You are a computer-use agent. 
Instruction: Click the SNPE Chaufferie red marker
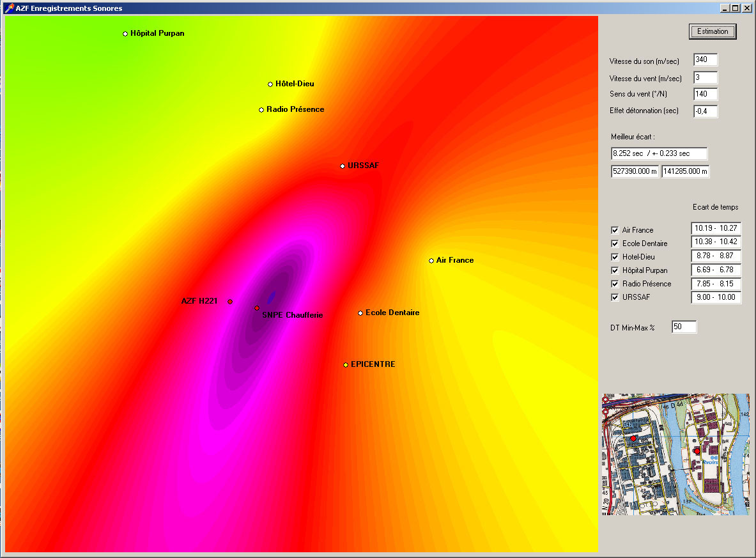[x=257, y=307]
